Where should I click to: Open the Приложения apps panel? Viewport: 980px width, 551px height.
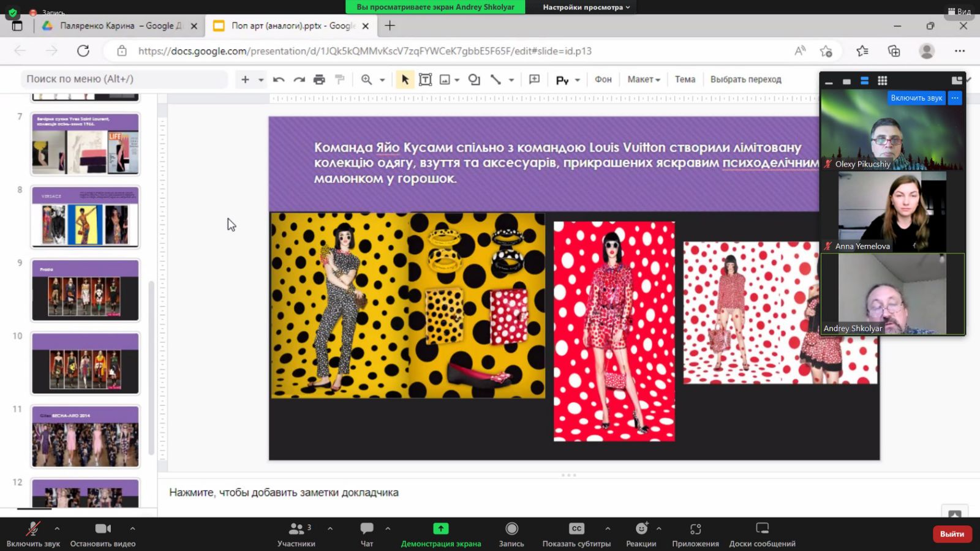[695, 534]
